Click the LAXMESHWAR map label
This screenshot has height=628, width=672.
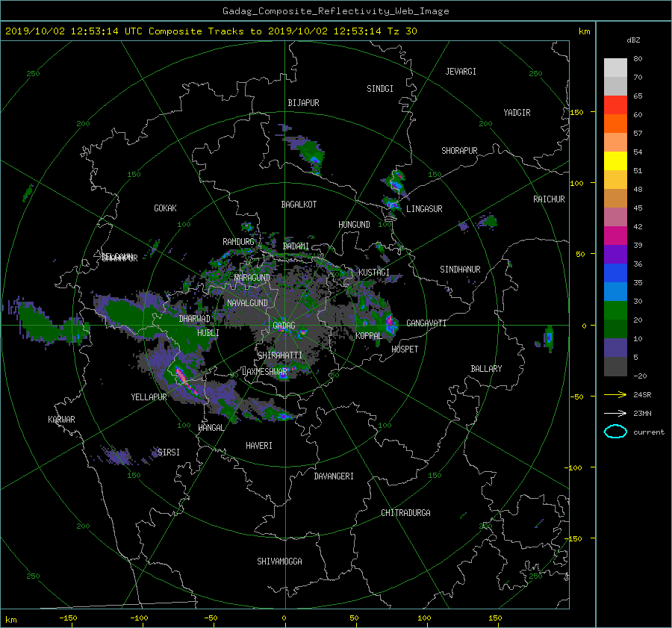coord(264,372)
